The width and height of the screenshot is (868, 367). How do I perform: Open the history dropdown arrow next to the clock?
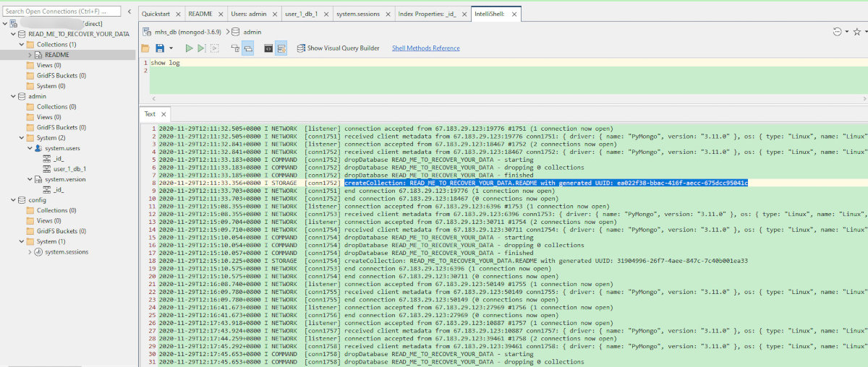point(846,32)
